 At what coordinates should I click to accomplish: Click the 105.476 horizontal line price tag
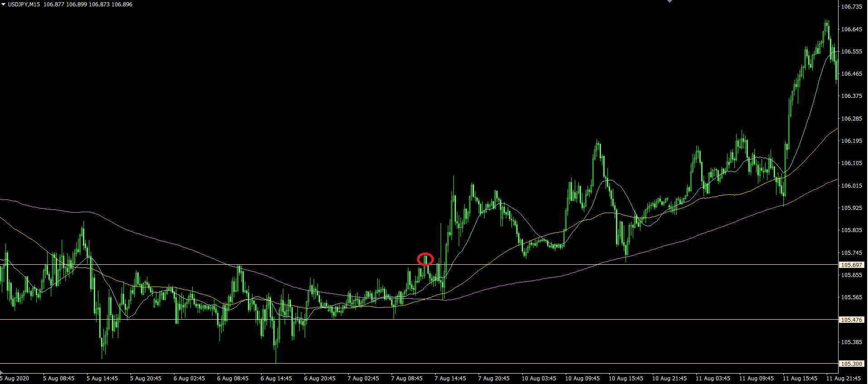(852, 320)
